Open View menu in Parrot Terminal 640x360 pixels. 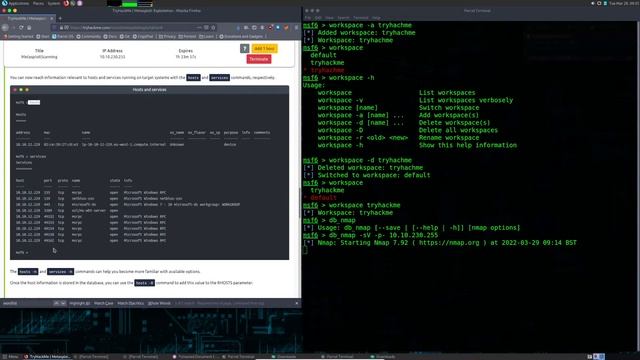[329, 18]
